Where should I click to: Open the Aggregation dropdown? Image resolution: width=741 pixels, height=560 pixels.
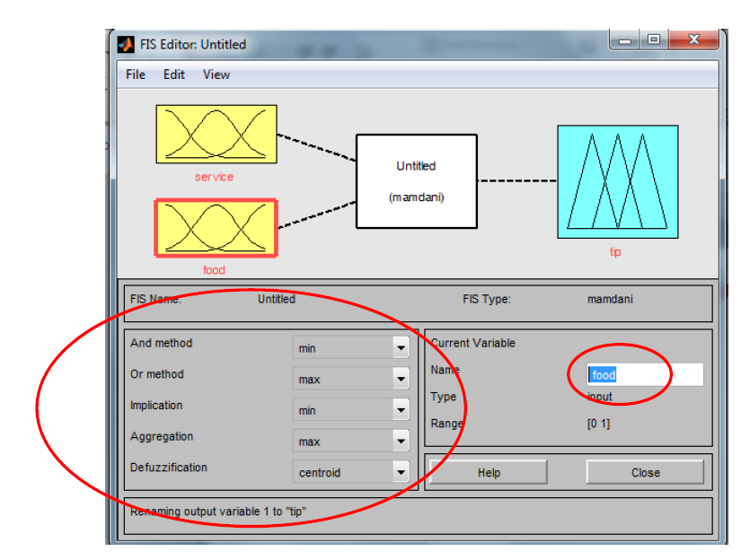350,442
